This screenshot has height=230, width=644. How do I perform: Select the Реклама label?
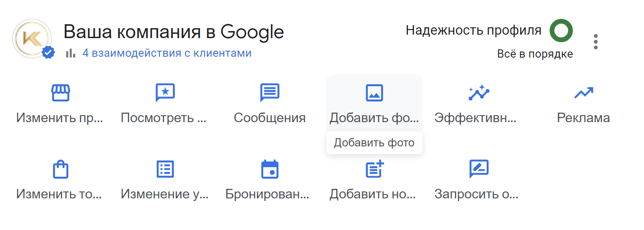coord(583,118)
